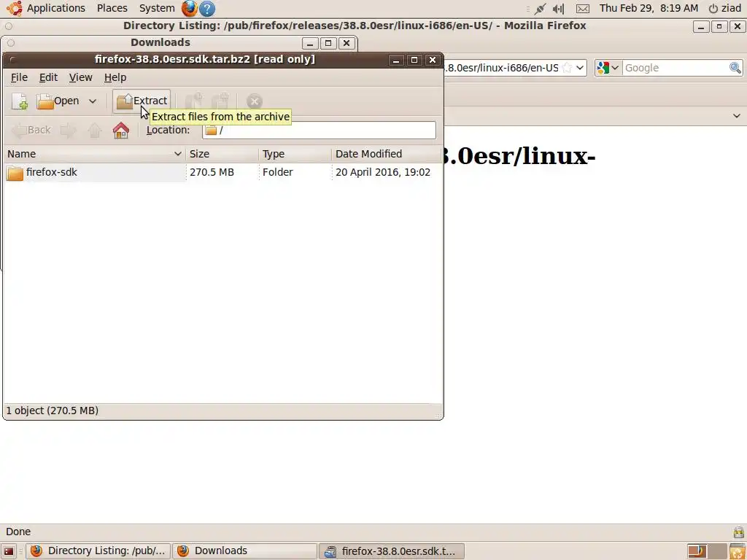
Task: Click the Ubuntu logo in top panel
Action: click(15, 8)
